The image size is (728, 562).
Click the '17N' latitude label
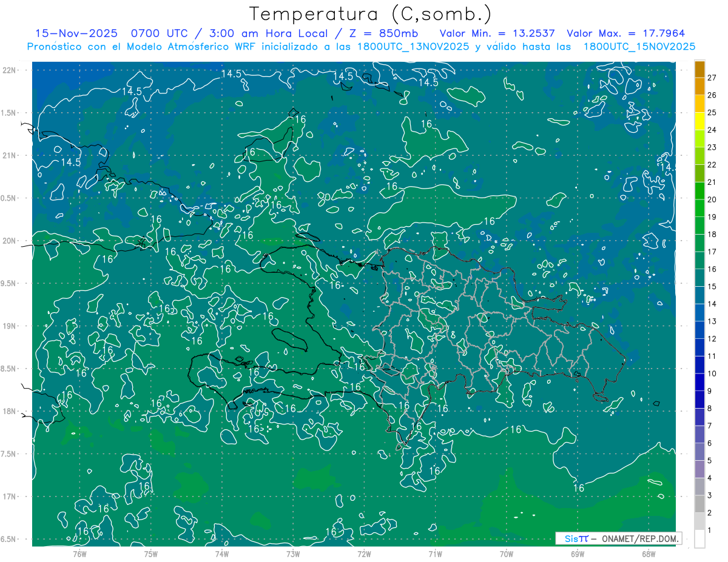(10, 497)
